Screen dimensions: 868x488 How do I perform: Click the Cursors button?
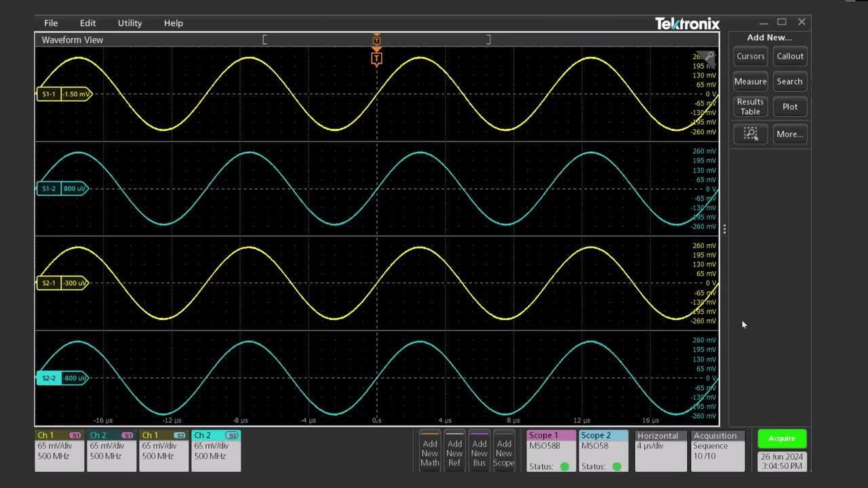750,56
